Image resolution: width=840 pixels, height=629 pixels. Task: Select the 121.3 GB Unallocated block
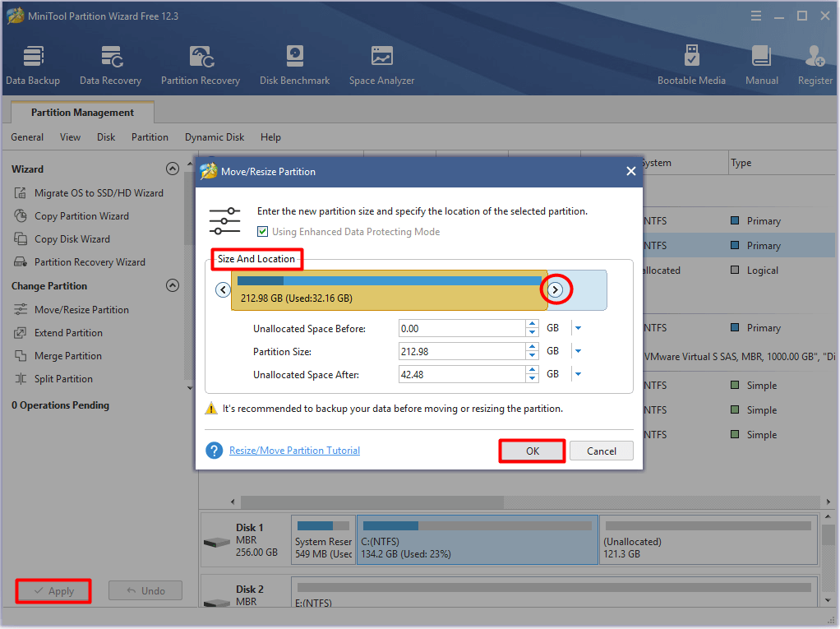click(708, 540)
